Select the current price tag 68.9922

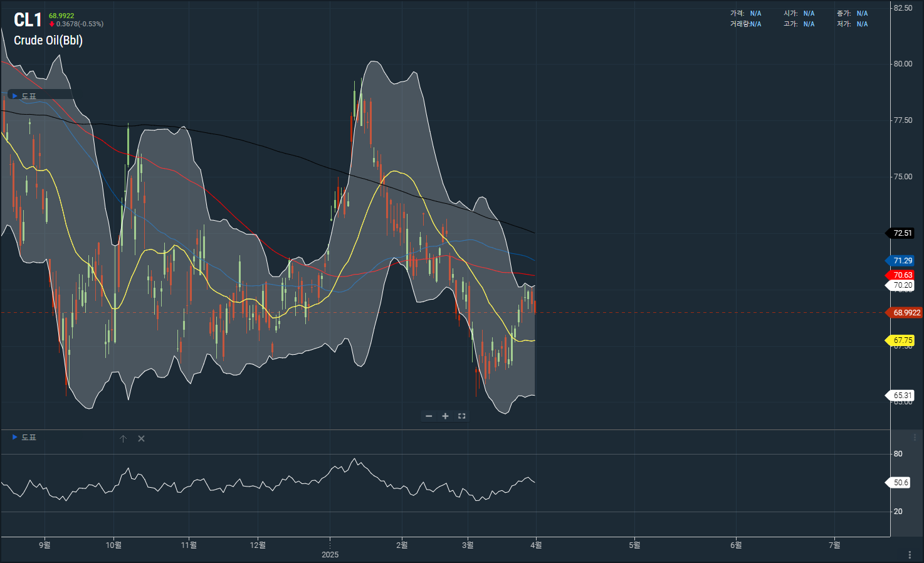(x=906, y=313)
